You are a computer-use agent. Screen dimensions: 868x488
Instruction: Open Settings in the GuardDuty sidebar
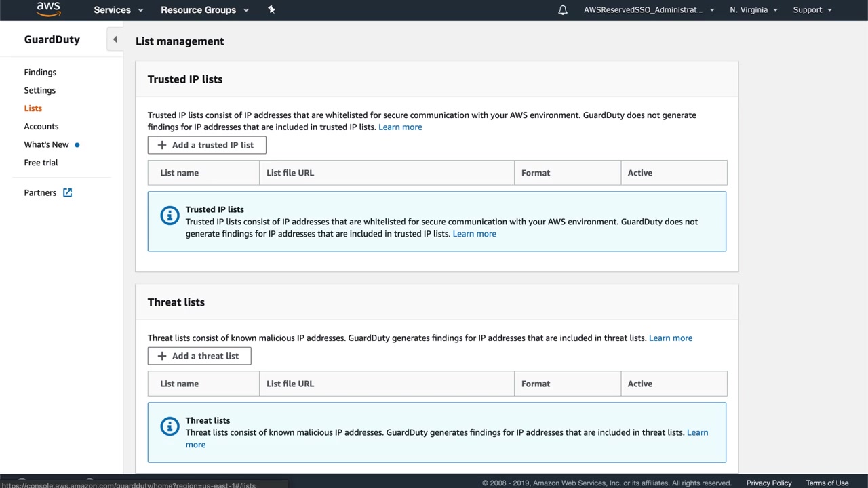click(39, 90)
